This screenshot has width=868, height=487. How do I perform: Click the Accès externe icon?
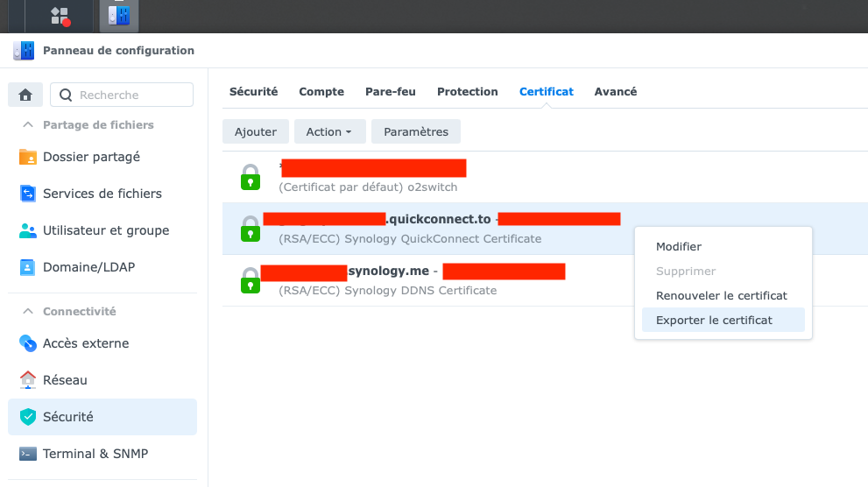(28, 343)
